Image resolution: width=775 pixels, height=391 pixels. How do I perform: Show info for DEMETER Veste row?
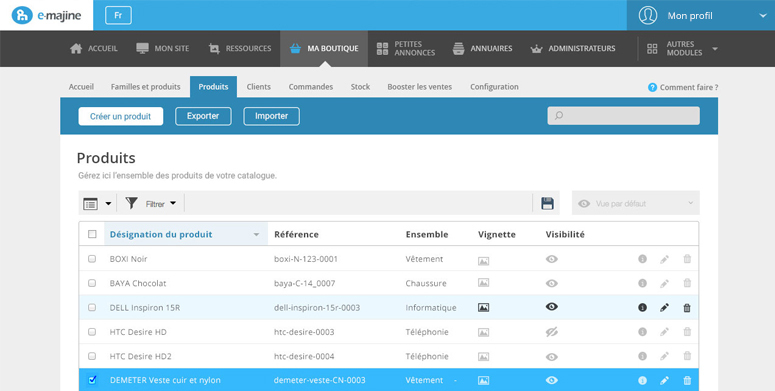coord(642,380)
